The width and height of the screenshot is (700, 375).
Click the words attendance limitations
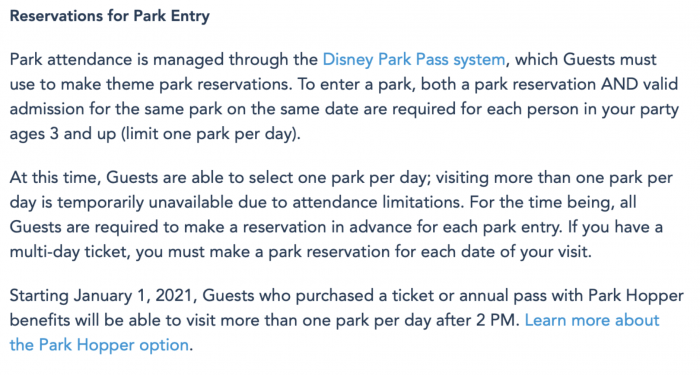tap(376, 203)
